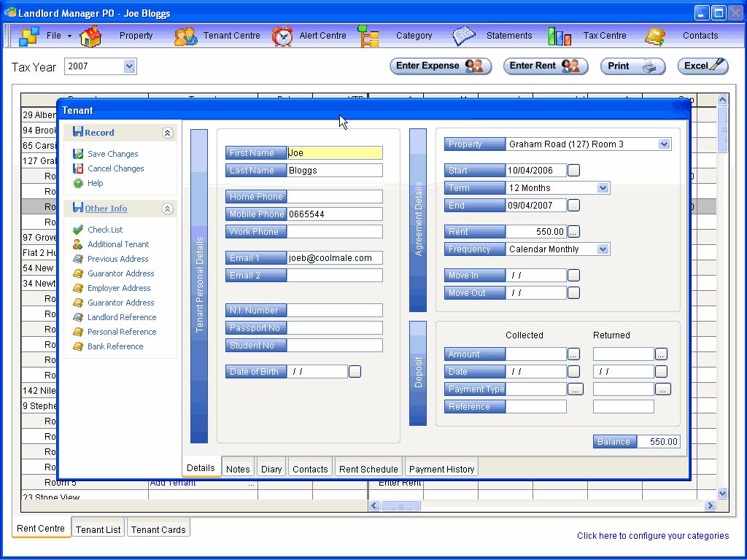The image size is (747, 560).
Task: Toggle the Start date picker box
Action: (573, 171)
